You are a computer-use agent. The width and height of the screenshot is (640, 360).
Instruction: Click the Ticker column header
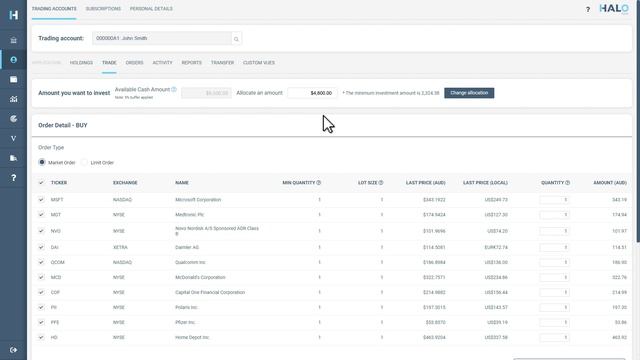point(59,182)
